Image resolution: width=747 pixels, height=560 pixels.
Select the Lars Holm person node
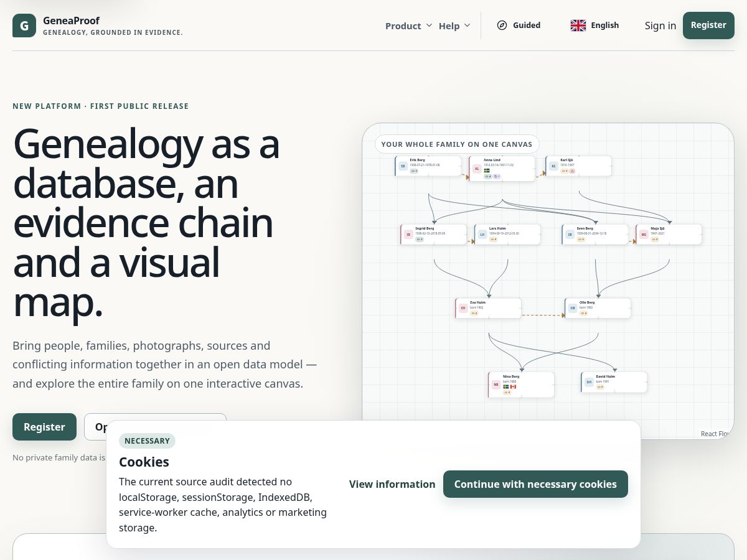[508, 235]
